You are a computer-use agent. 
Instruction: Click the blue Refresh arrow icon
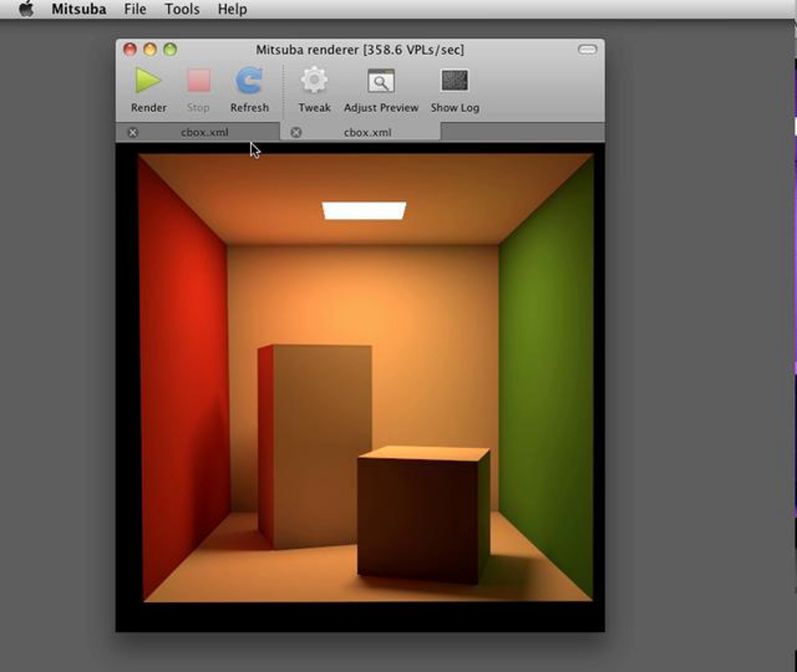(x=249, y=80)
